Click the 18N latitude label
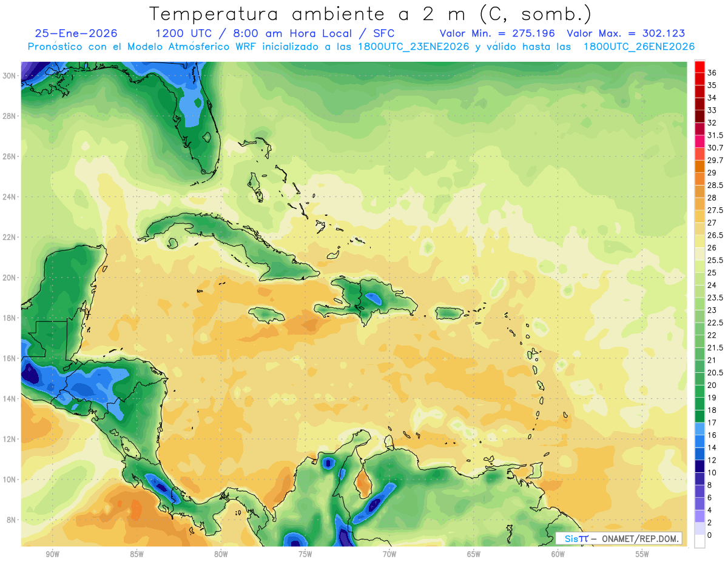728x562 pixels. tap(10, 318)
